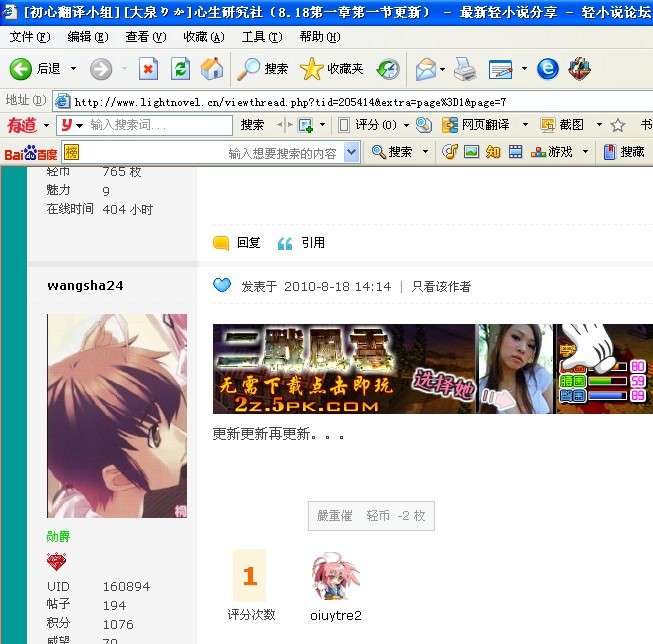Expand the Baidu games dropdown

point(581,152)
